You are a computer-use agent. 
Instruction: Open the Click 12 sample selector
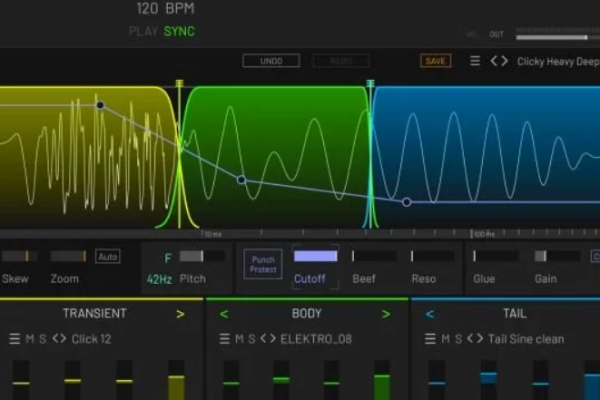[92, 339]
